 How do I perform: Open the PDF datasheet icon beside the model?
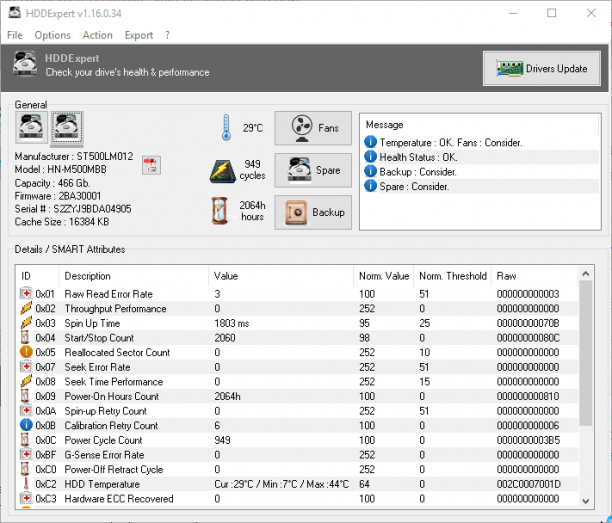tap(151, 165)
